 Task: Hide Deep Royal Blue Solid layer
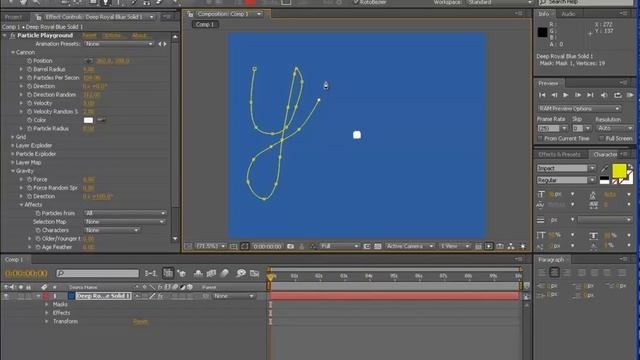pos(6,296)
